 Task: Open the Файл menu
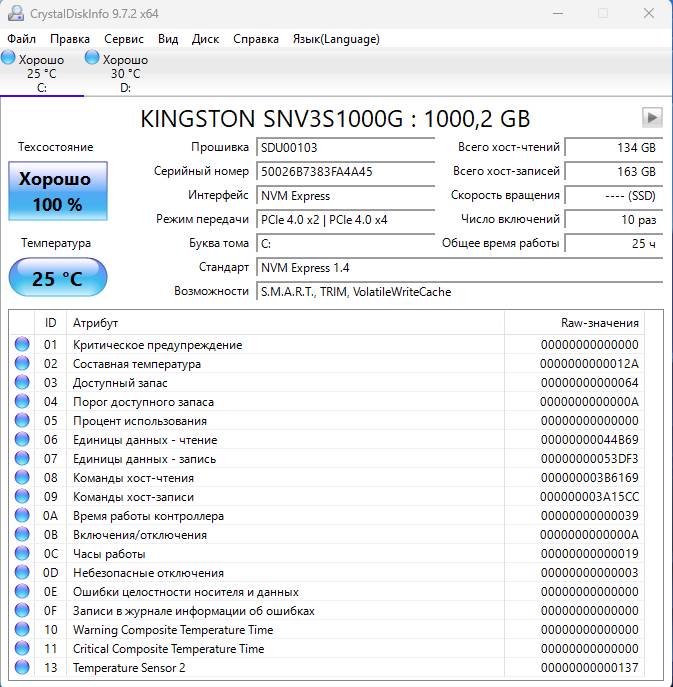coord(21,39)
